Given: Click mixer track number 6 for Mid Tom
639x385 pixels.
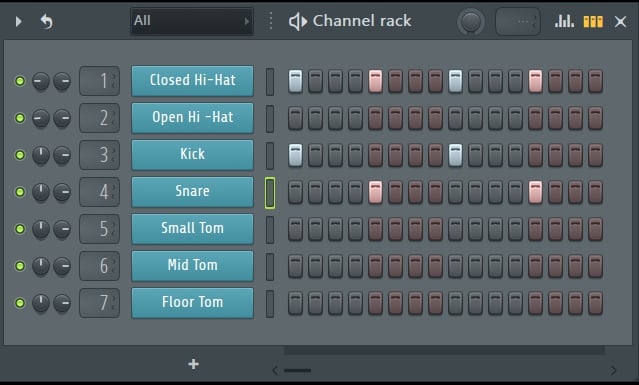Looking at the screenshot, I should 99,266.
